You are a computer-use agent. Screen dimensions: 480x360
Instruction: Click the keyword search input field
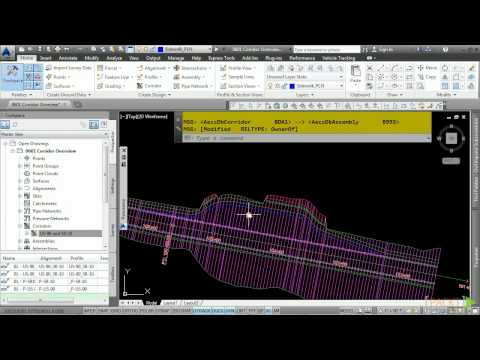click(x=327, y=50)
